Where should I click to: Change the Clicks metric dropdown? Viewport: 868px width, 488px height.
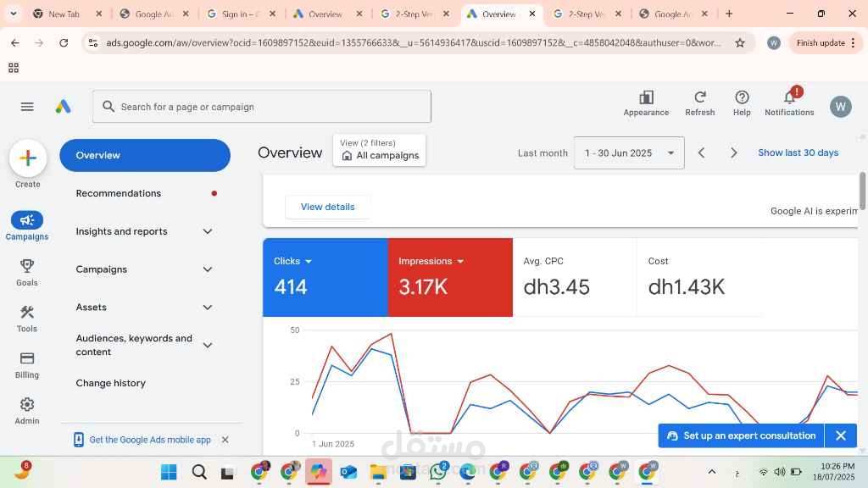click(292, 261)
